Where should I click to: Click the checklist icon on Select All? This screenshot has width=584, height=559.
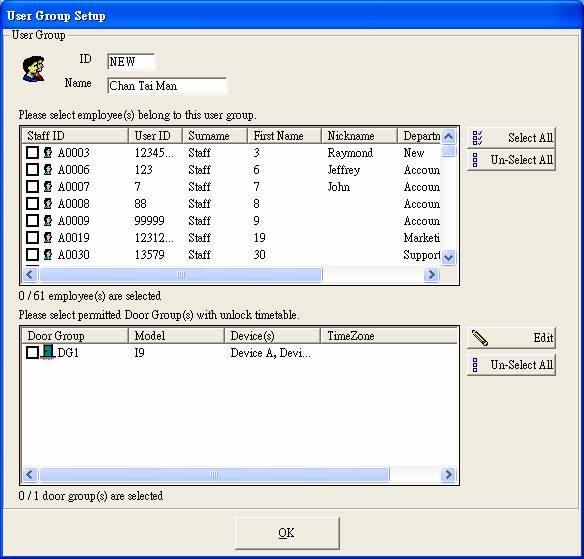[477, 138]
